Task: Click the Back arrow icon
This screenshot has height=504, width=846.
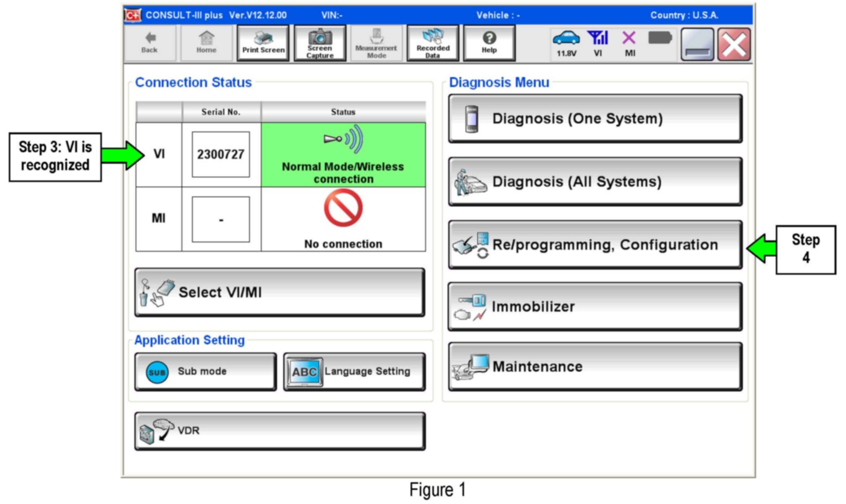Action: tap(150, 38)
